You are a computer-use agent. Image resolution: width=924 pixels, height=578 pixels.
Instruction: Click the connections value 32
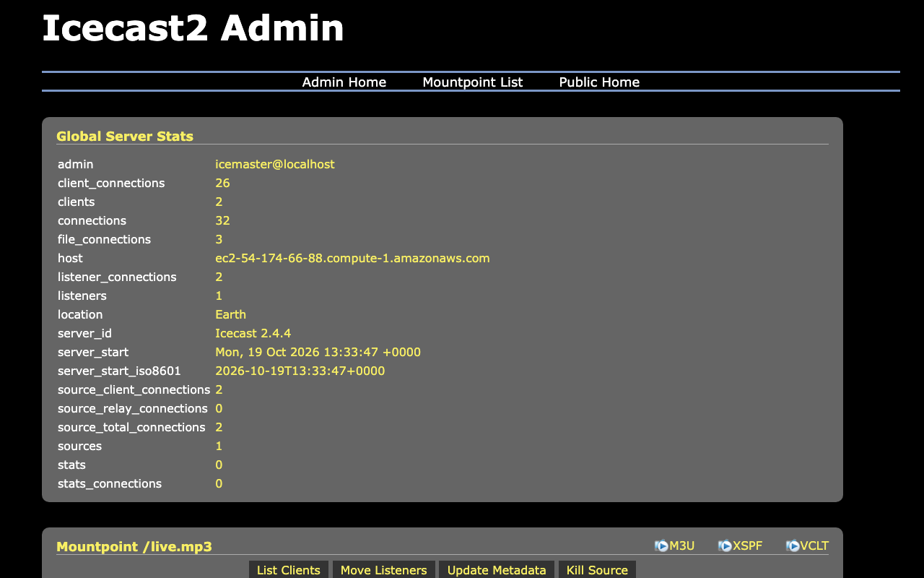(x=222, y=221)
